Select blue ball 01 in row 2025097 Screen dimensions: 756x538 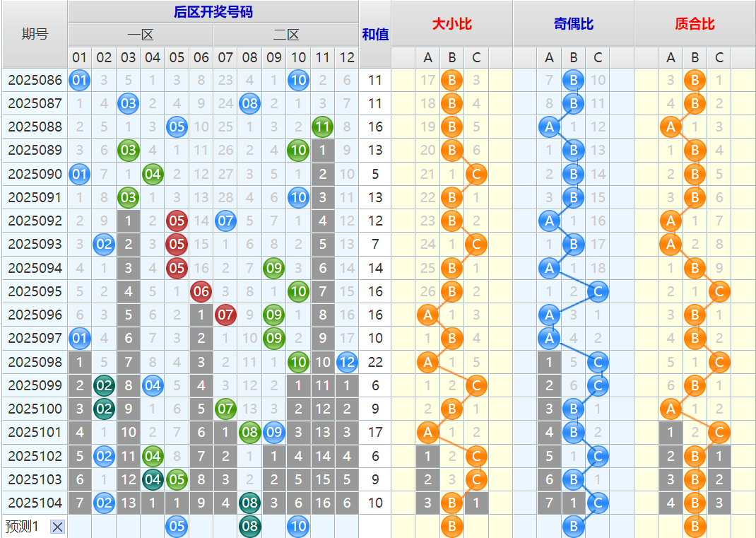pyautogui.click(x=80, y=338)
